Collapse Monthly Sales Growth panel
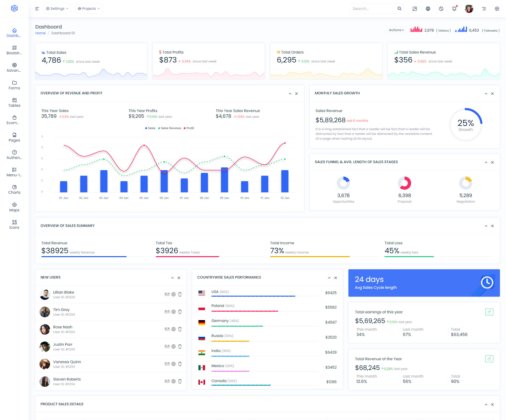 point(486,94)
